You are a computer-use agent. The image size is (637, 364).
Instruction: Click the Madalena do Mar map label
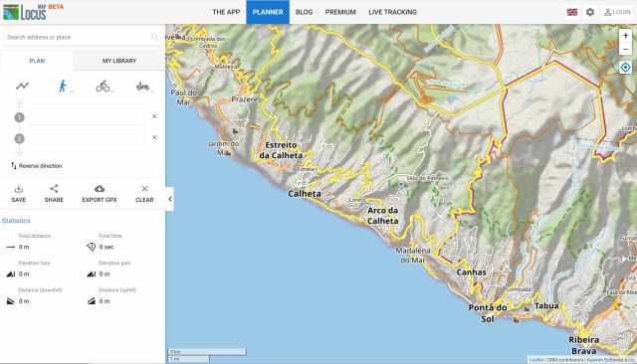tap(412, 256)
